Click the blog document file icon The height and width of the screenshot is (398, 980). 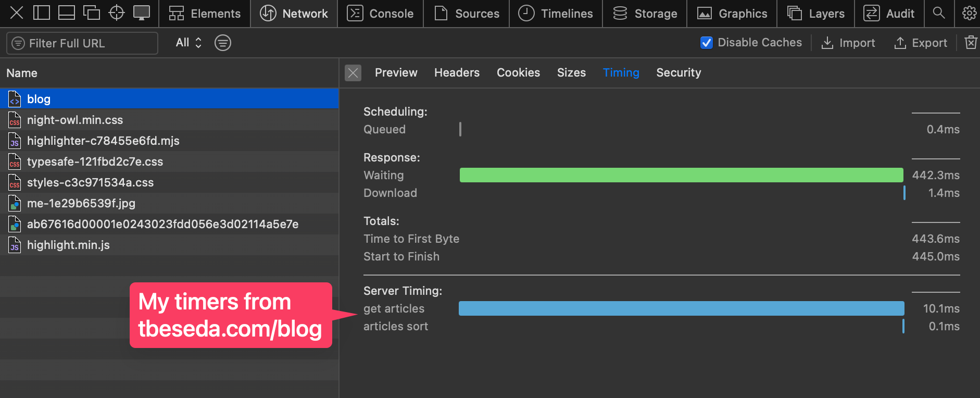click(15, 99)
